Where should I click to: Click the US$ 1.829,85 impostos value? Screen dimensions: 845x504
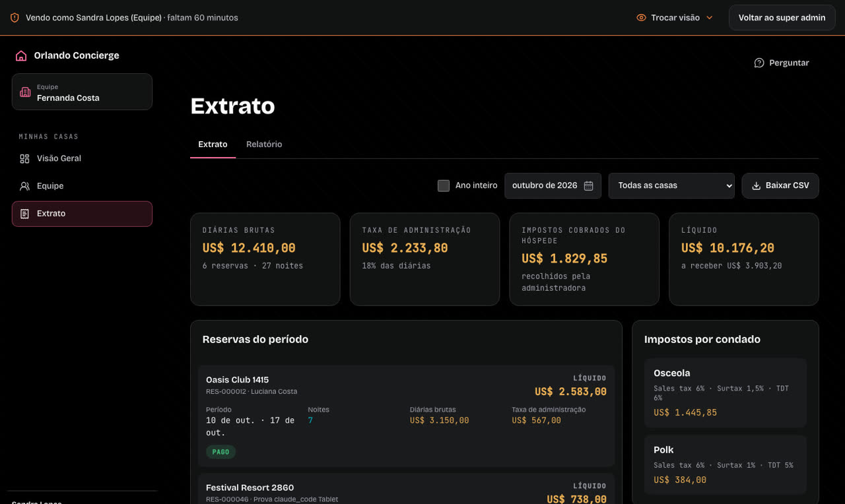click(564, 259)
